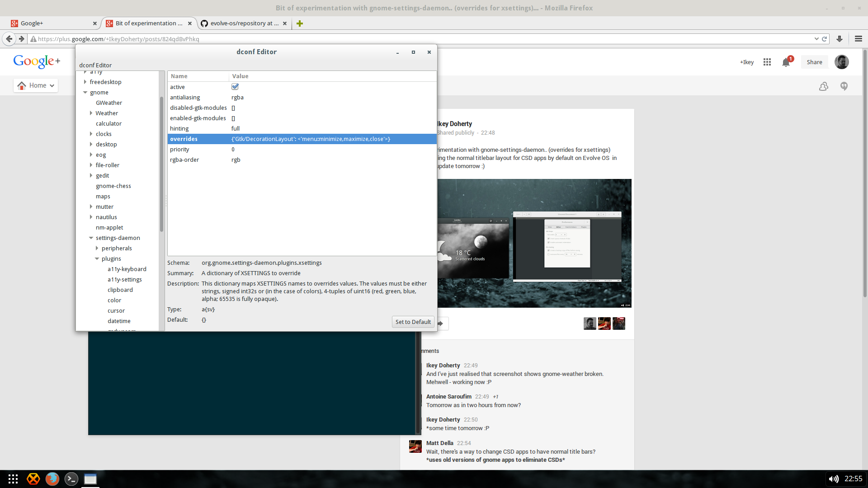Screen dimensions: 868x488
Task: Open the +Ikey profile link
Action: [x=747, y=62]
